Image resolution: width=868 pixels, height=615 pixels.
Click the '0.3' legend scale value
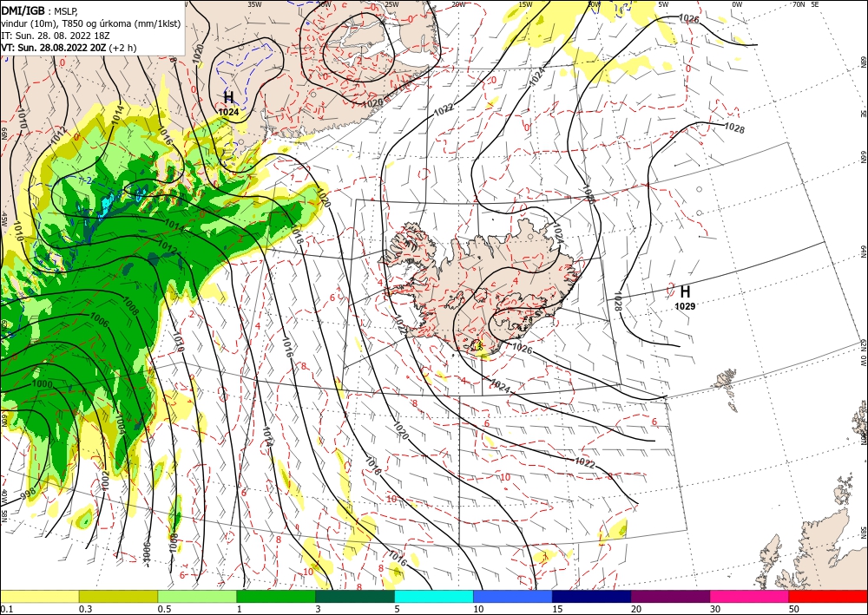85,609
